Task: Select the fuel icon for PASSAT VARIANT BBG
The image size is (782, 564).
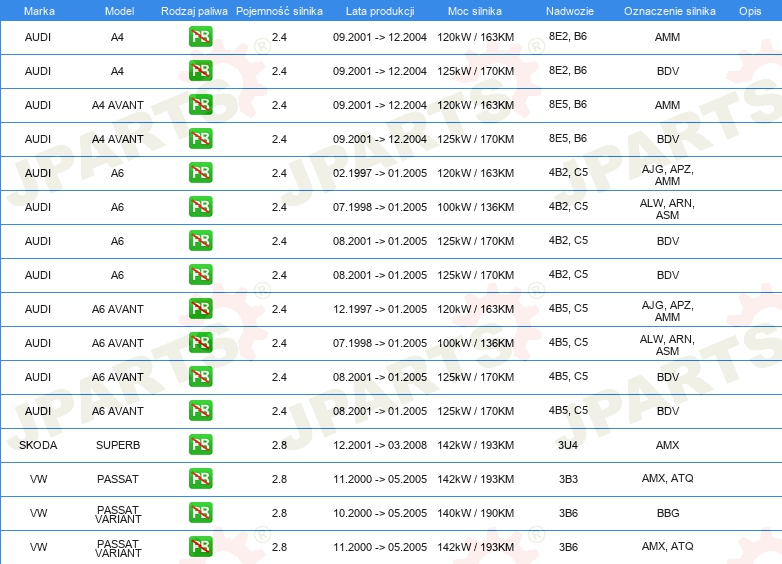Action: 200,512
